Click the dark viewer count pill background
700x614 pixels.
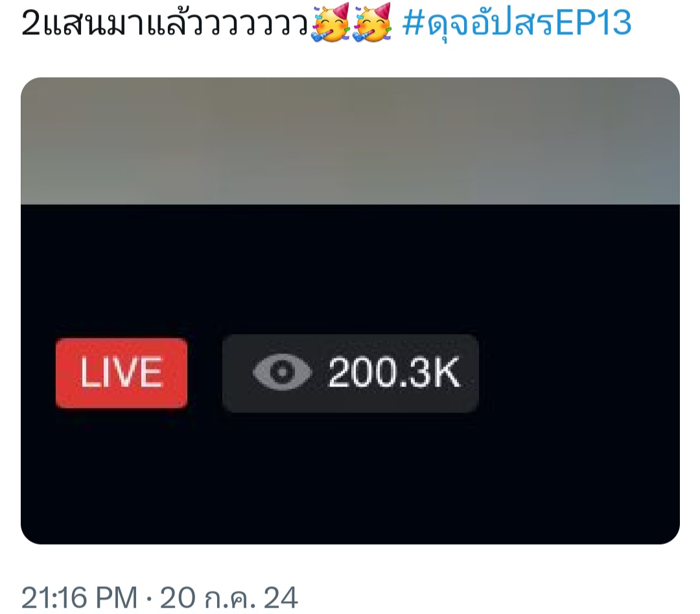(x=350, y=373)
